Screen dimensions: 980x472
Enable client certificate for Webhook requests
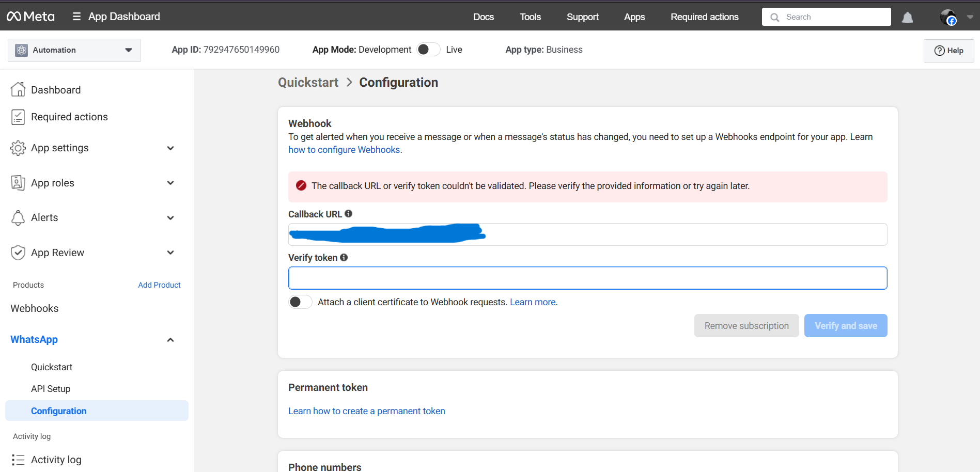pos(300,302)
